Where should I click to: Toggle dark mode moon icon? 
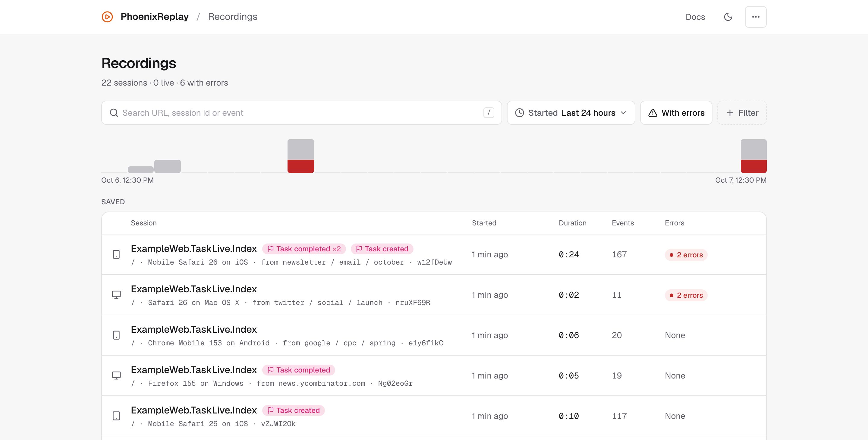tap(728, 17)
